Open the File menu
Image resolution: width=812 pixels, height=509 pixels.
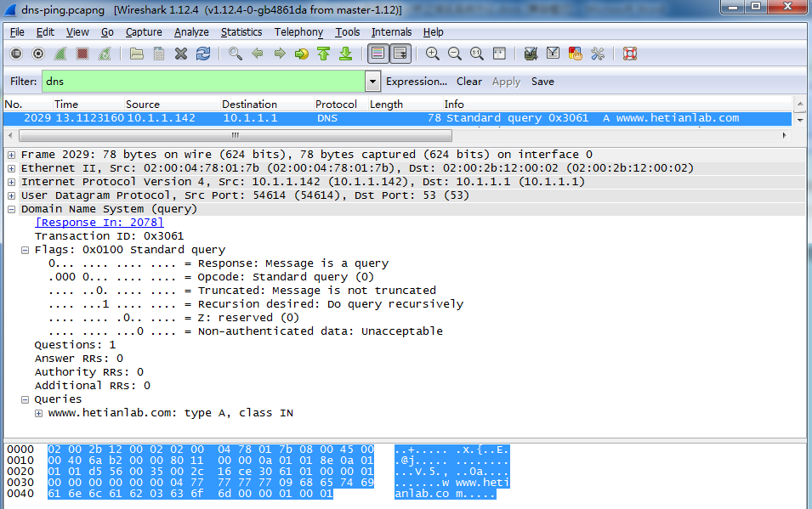pos(17,32)
